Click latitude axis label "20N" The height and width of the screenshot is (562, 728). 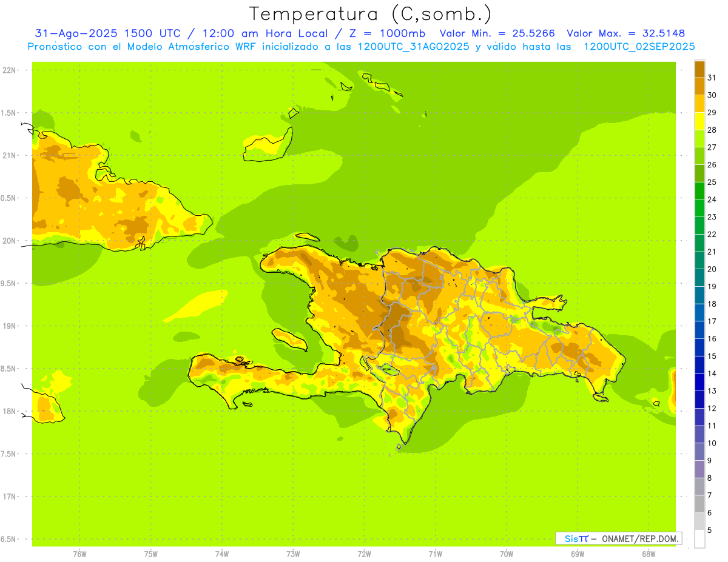[9, 241]
